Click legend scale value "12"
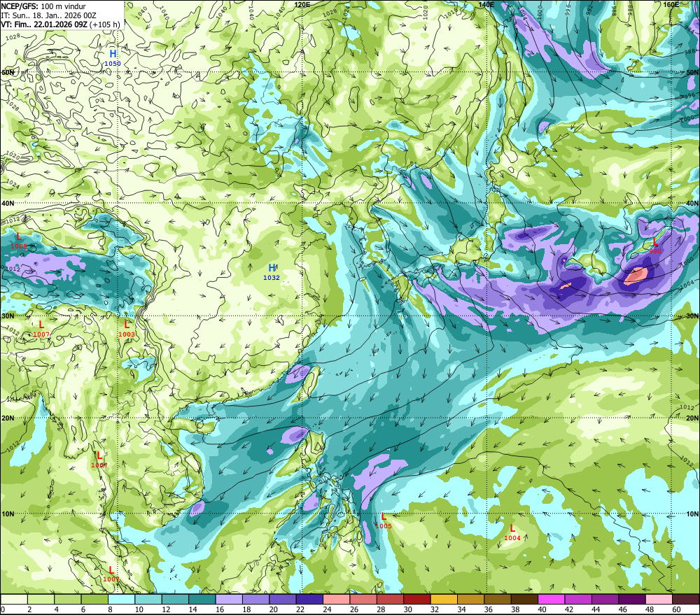This screenshot has width=700, height=615. [166, 609]
